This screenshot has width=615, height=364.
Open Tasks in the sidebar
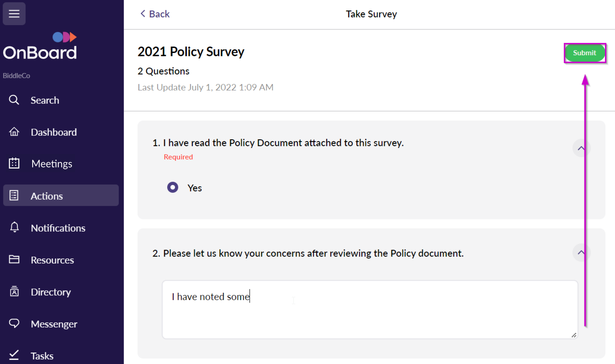point(42,356)
